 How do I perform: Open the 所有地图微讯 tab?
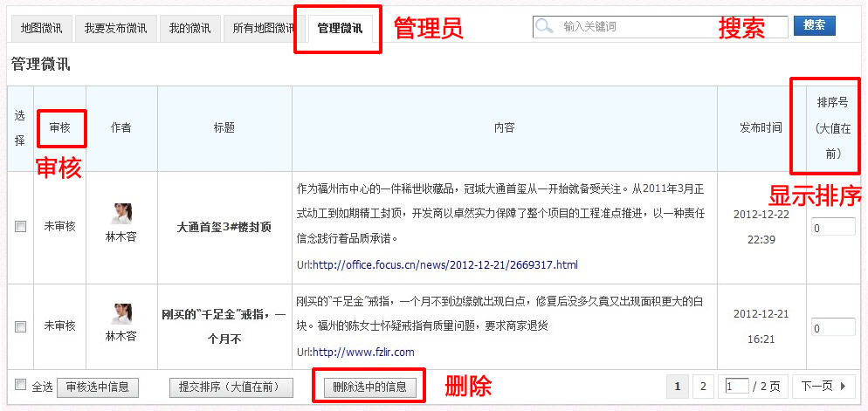tap(264, 28)
